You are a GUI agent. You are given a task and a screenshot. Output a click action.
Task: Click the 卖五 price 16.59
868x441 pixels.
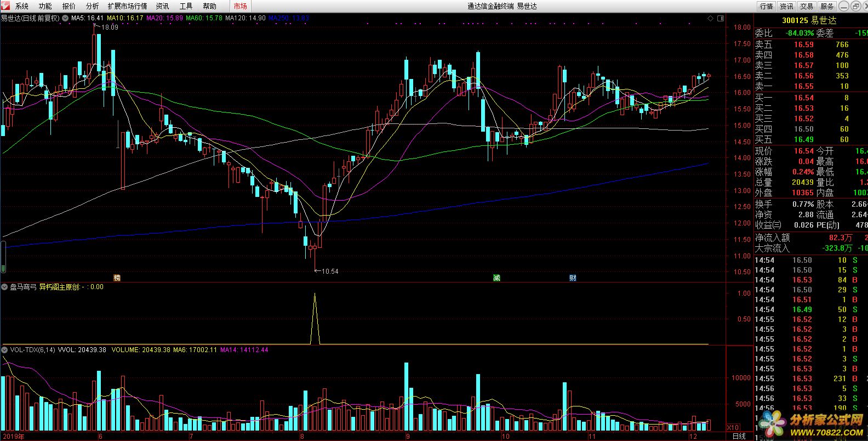point(803,44)
